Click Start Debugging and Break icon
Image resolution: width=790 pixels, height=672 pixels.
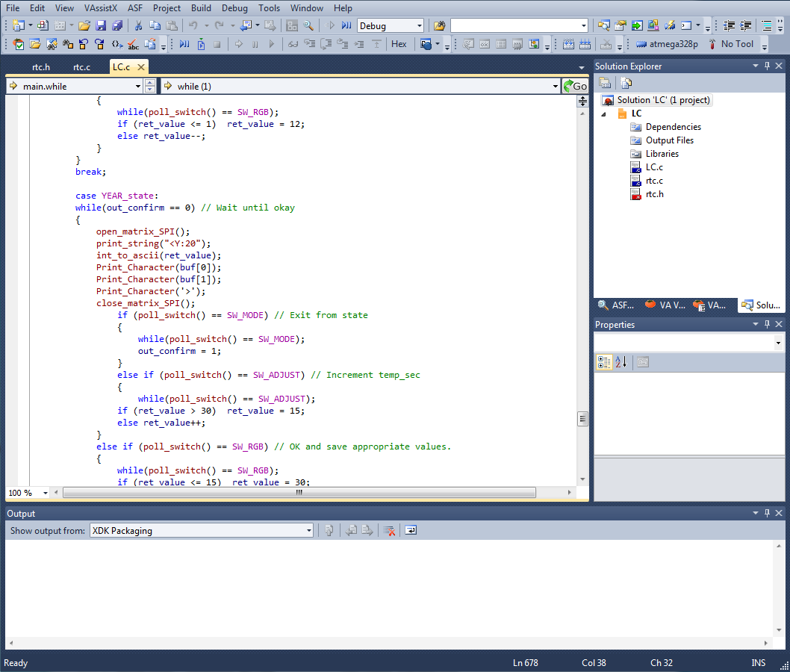pyautogui.click(x=346, y=26)
